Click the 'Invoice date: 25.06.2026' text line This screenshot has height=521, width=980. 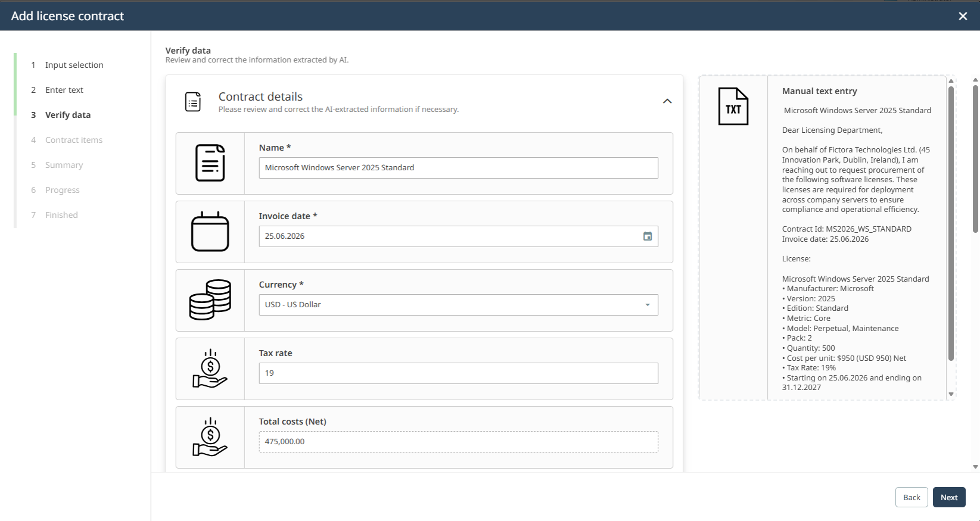tap(825, 239)
